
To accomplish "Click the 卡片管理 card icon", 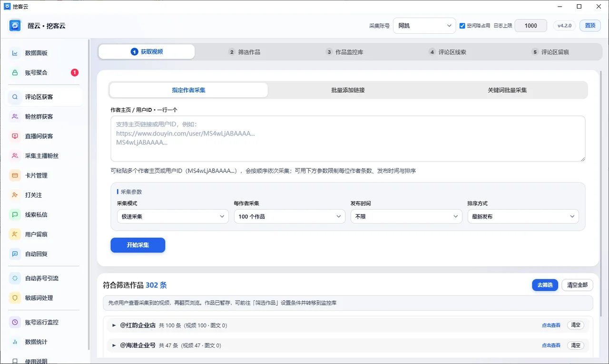I will tap(15, 175).
